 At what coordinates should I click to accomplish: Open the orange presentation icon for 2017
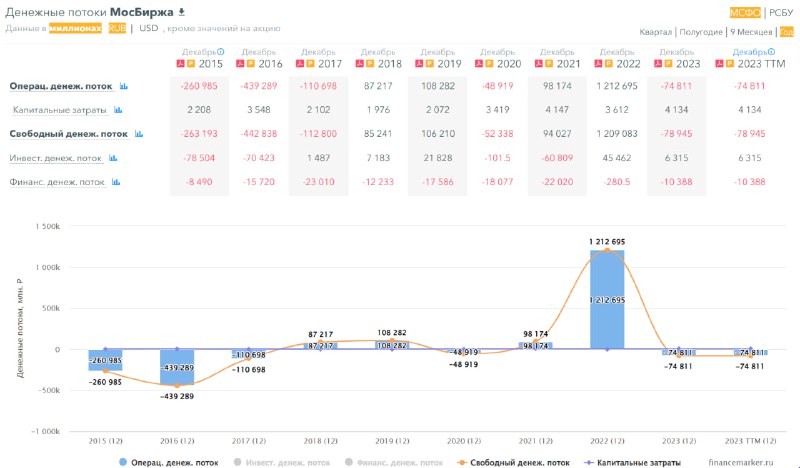310,64
